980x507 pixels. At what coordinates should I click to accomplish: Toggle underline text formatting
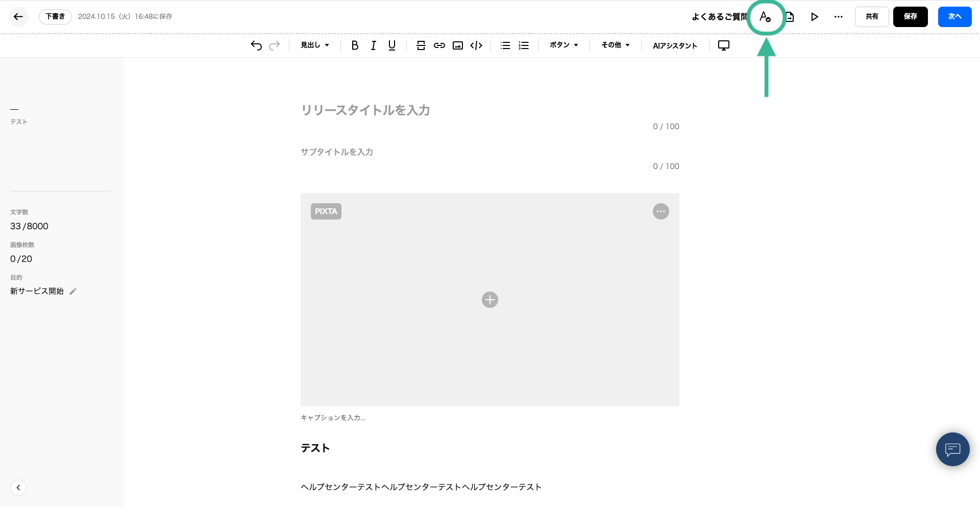click(391, 45)
